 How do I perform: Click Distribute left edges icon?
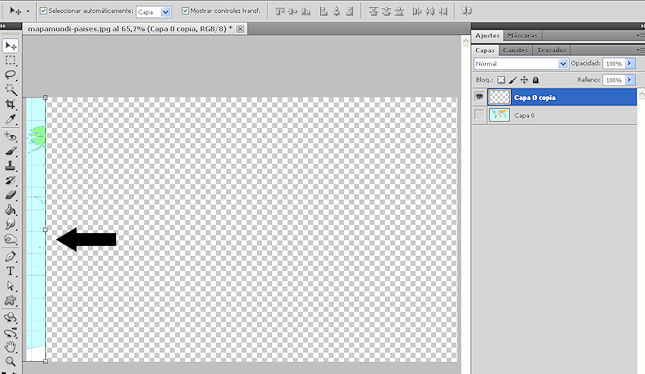tap(417, 12)
